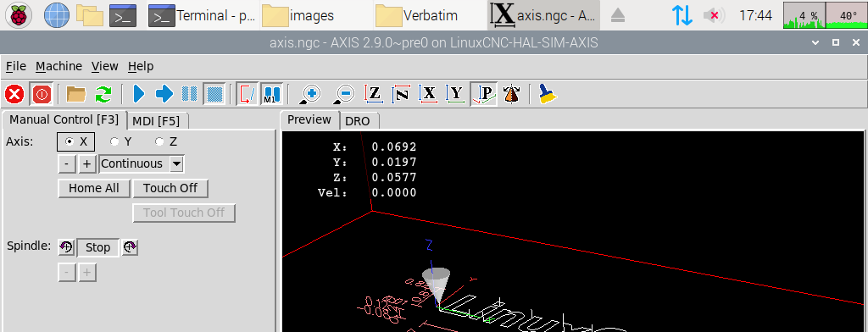This screenshot has height=332, width=868.
Task: Run the program with play icon
Action: (x=139, y=94)
